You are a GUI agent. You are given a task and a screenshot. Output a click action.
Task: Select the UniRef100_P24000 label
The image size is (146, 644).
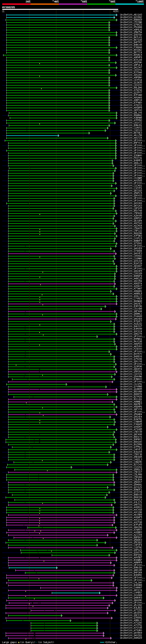point(131,349)
